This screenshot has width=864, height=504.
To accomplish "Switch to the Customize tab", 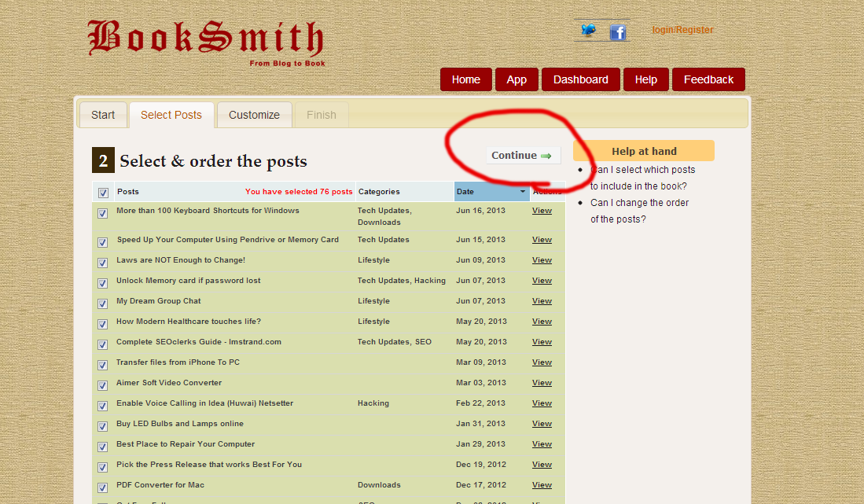I will point(254,115).
